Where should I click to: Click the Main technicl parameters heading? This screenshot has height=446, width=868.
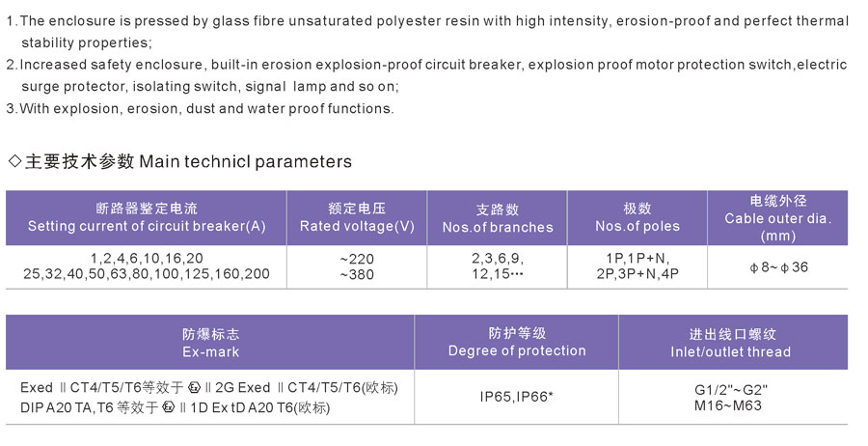[245, 161]
